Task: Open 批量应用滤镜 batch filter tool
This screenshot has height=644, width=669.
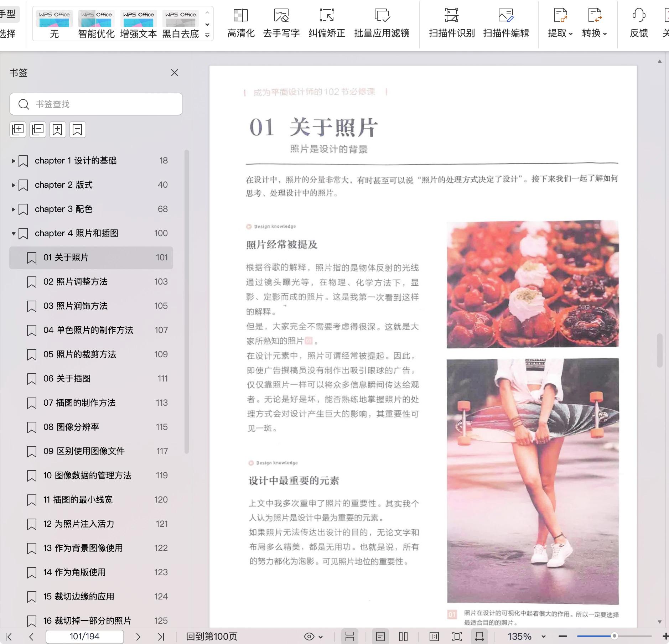Action: click(382, 16)
